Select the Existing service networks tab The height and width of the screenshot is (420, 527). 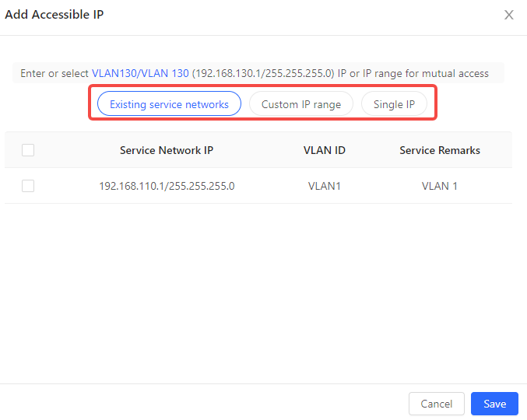pyautogui.click(x=169, y=104)
